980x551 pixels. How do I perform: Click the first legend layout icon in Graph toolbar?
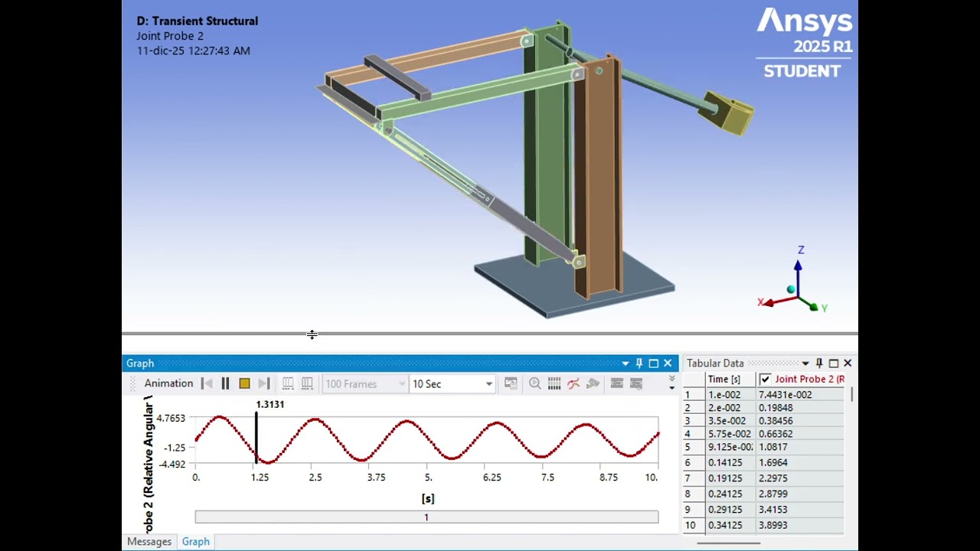617,383
